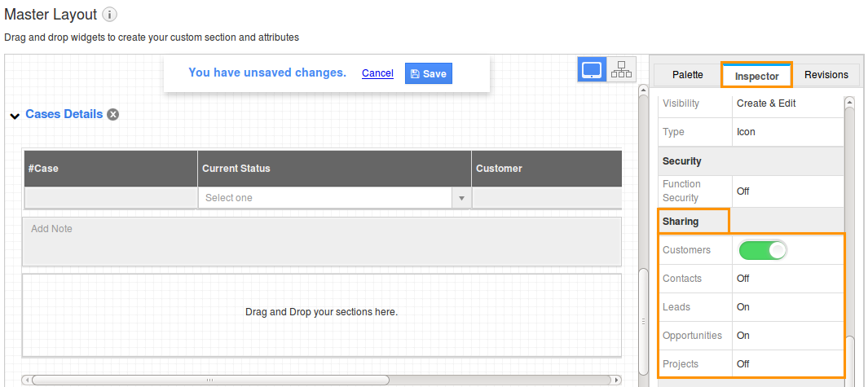The height and width of the screenshot is (387, 868).
Task: Collapse the Cases Details section chevron
Action: (15, 116)
